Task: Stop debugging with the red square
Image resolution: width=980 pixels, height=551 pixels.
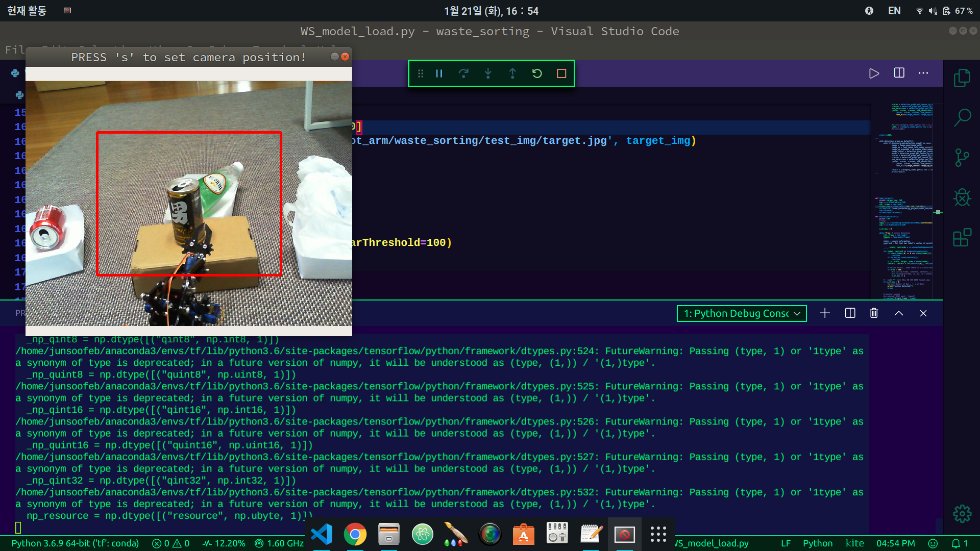Action: pyautogui.click(x=561, y=73)
